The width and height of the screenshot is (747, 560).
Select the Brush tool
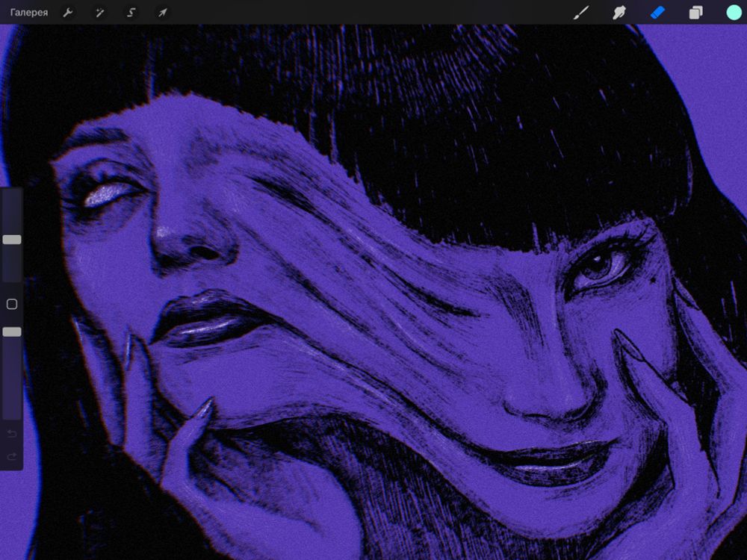(x=580, y=13)
